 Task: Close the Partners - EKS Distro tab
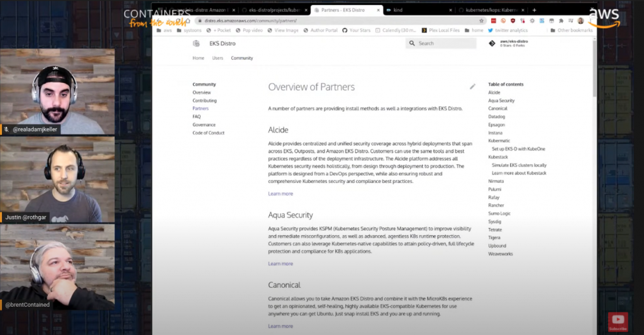[378, 10]
